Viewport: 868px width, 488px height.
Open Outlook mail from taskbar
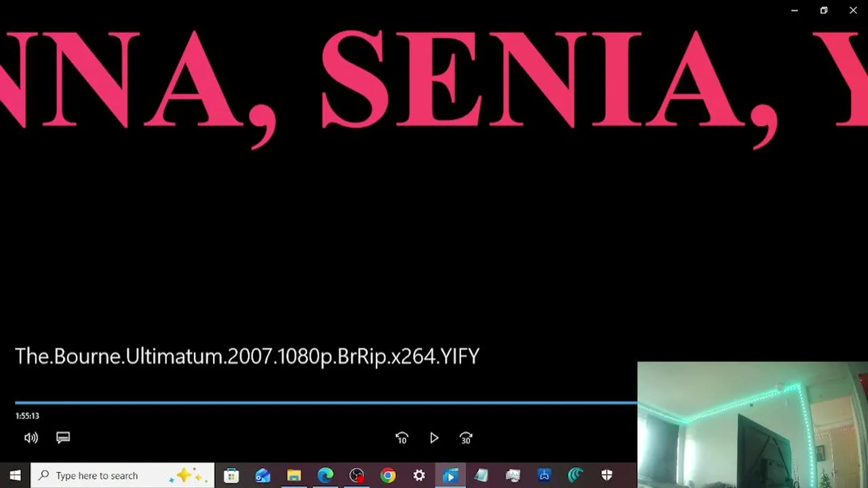coord(262,476)
